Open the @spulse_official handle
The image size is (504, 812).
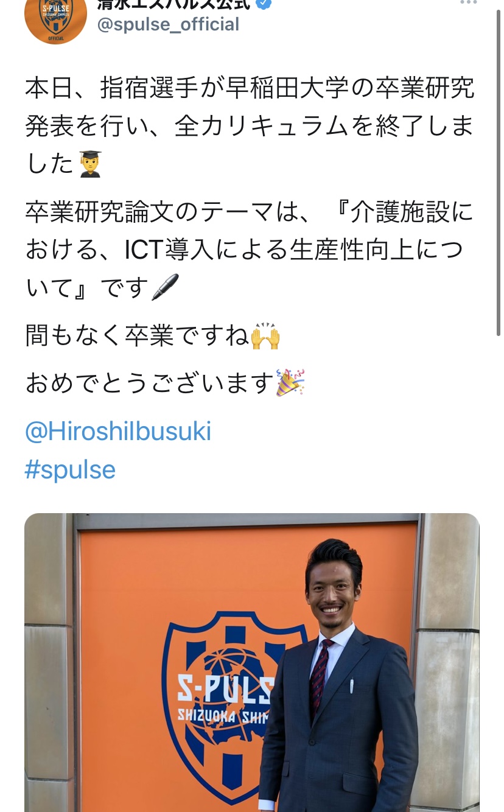click(x=168, y=24)
